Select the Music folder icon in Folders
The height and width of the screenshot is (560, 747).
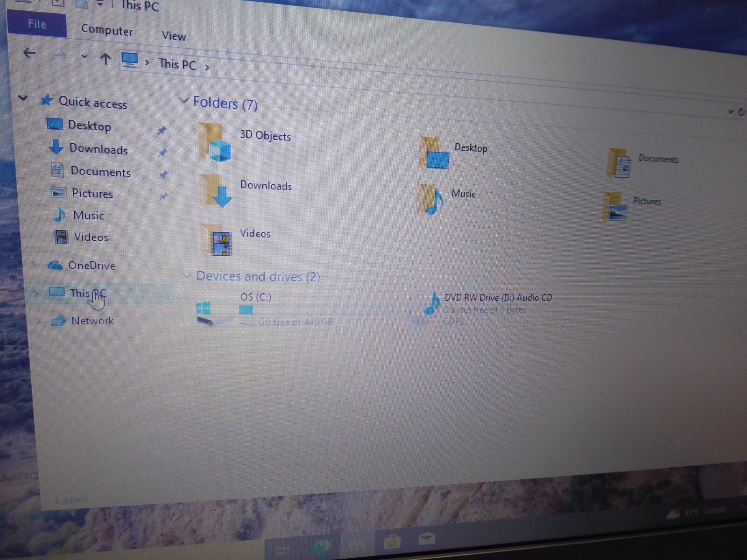click(x=430, y=199)
